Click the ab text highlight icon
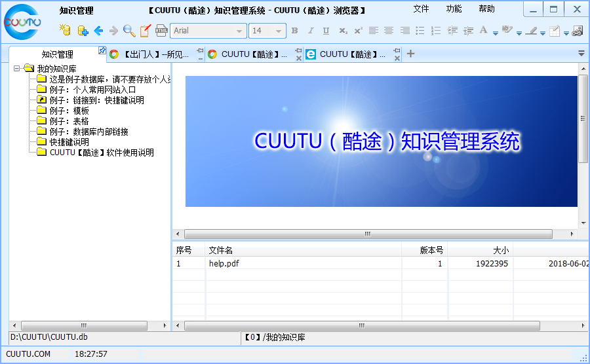Viewport: 590px width, 364px height. [x=507, y=29]
